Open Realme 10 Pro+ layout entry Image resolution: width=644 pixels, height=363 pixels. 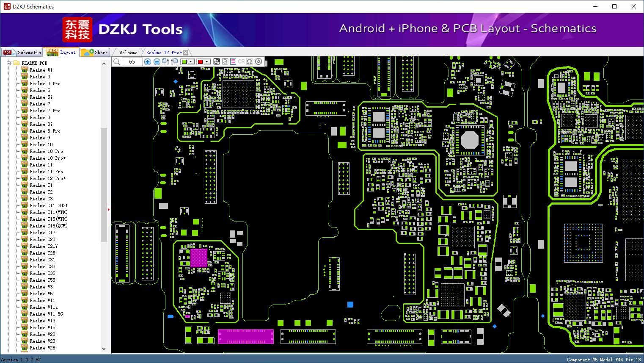(48, 158)
